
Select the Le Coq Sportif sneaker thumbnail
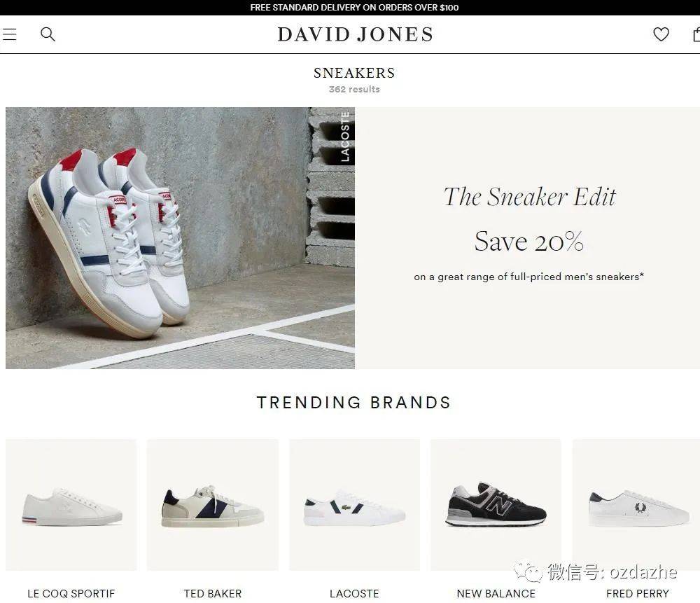(x=71, y=505)
